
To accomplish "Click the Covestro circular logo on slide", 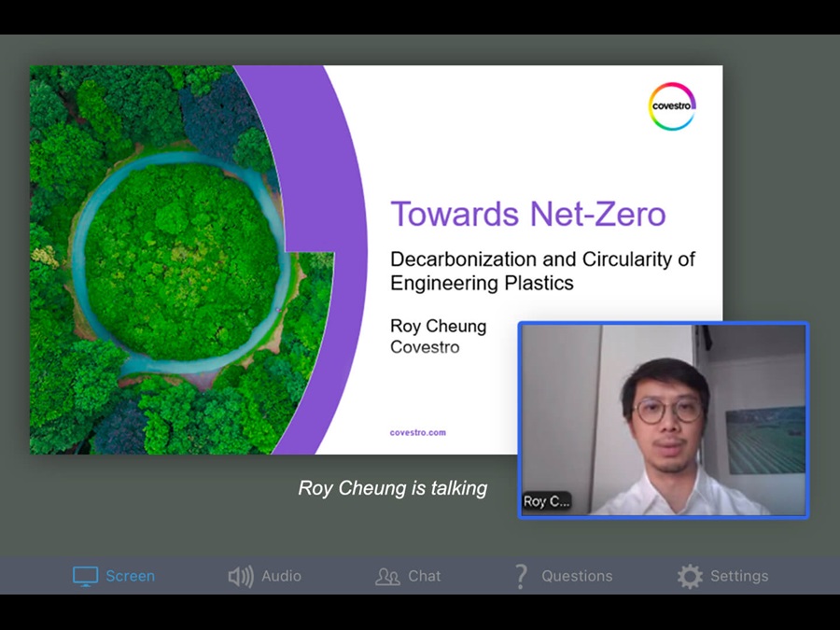I will point(672,106).
